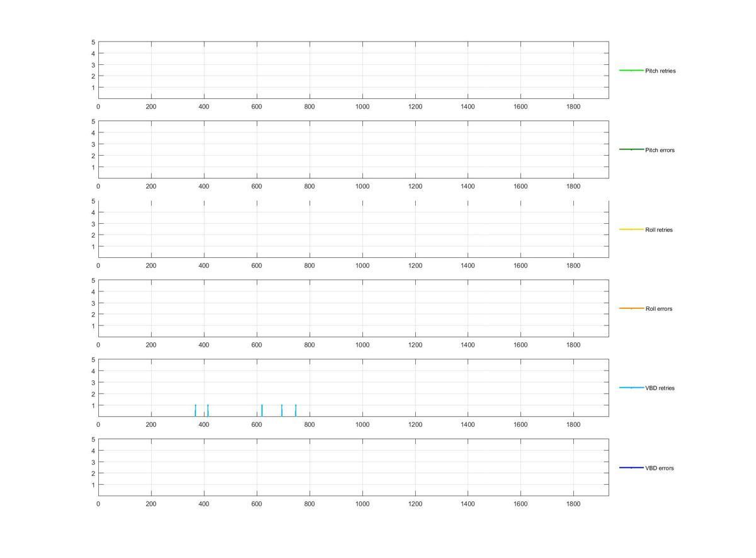
Task: Click the 1 y-axis label of VBD retries plot
Action: (x=93, y=405)
